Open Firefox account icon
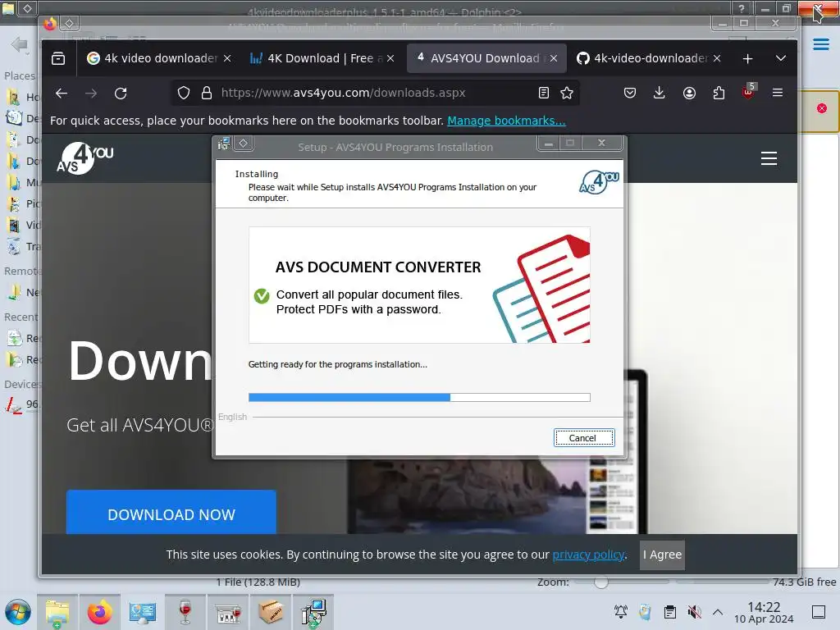 [689, 94]
